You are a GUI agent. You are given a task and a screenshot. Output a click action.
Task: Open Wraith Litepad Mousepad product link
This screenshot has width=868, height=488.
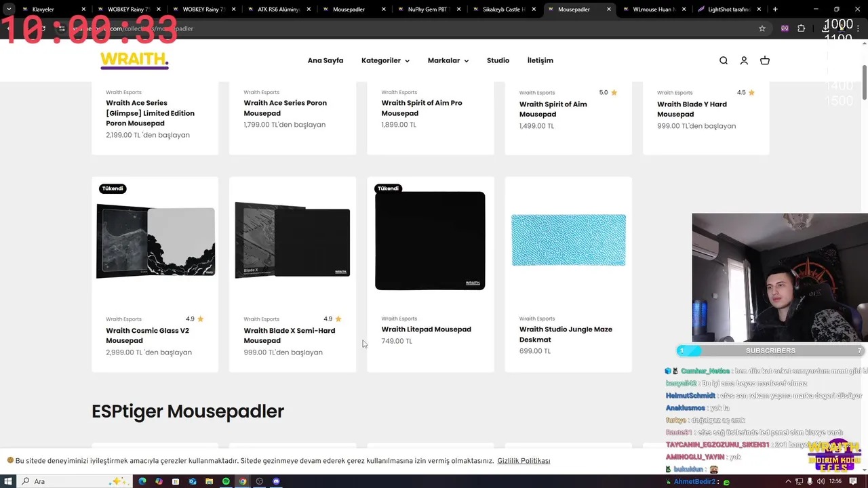coord(426,329)
